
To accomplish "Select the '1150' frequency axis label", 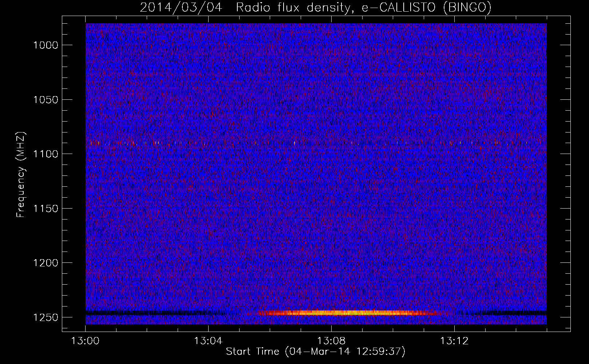I will click(x=46, y=209).
